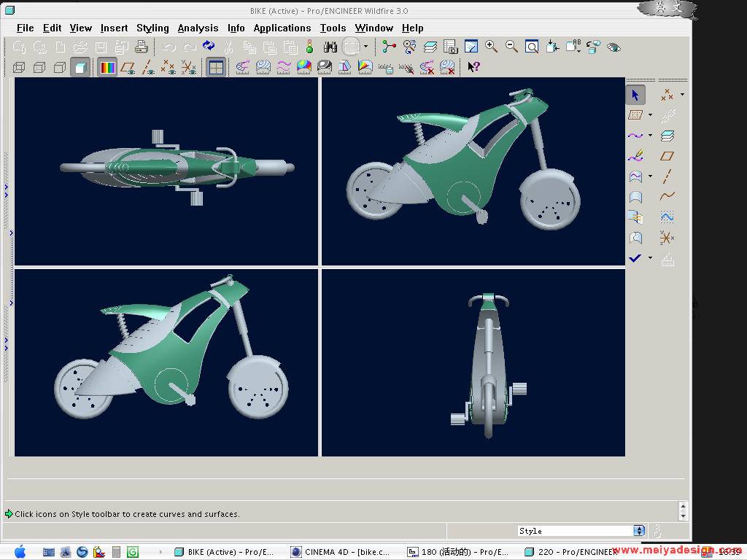Image resolution: width=747 pixels, height=560 pixels.
Task: Click the Zoom In magnifier icon
Action: 491,47
